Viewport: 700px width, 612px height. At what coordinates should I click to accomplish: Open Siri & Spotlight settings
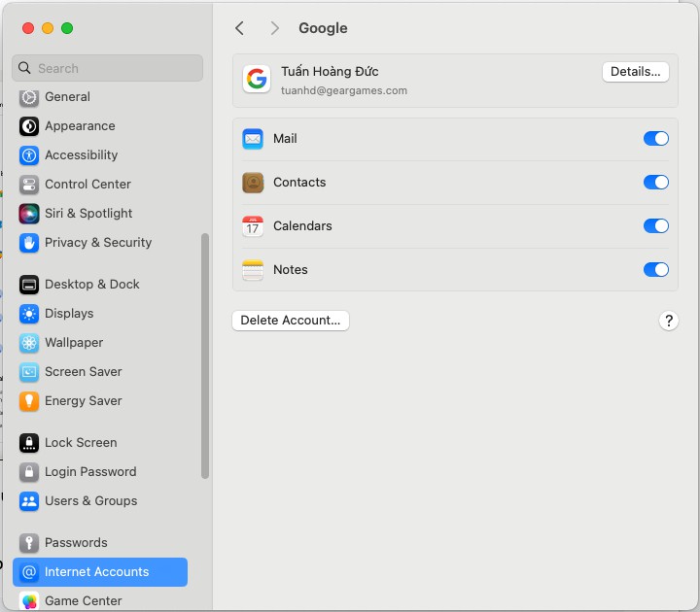tap(87, 214)
